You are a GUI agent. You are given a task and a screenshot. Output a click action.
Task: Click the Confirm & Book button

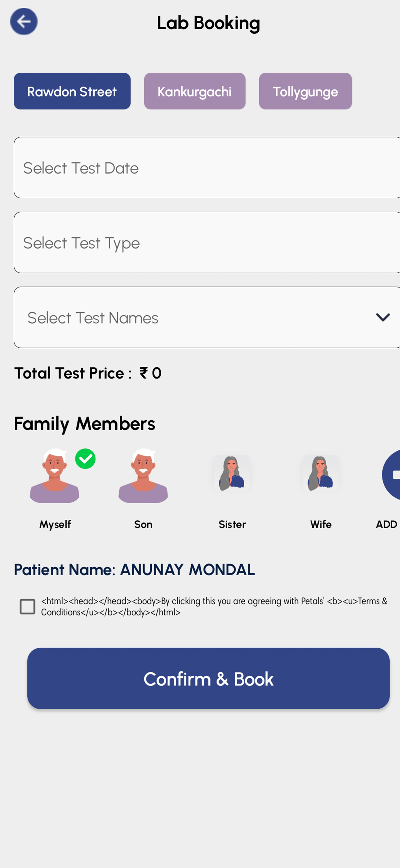[208, 679]
